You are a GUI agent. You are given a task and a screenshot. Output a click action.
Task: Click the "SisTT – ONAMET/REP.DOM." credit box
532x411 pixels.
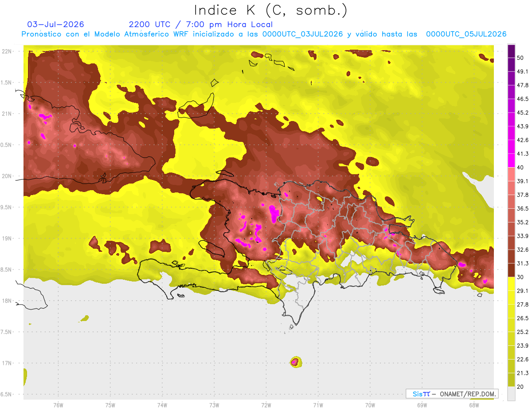click(x=452, y=394)
